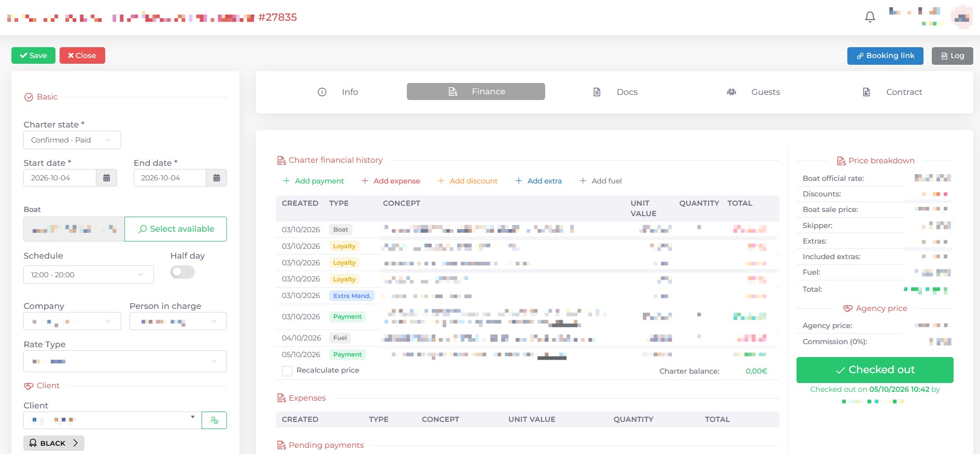Add fuel entry
The height and width of the screenshot is (454, 980).
[600, 181]
